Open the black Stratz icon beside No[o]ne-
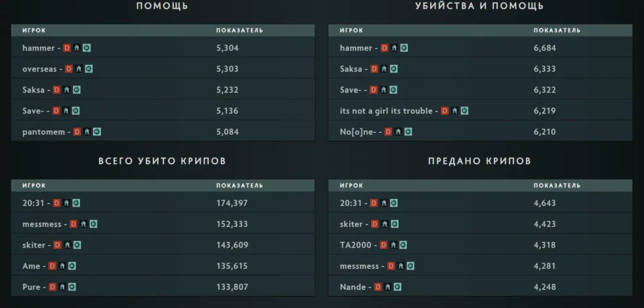 [x=398, y=132]
